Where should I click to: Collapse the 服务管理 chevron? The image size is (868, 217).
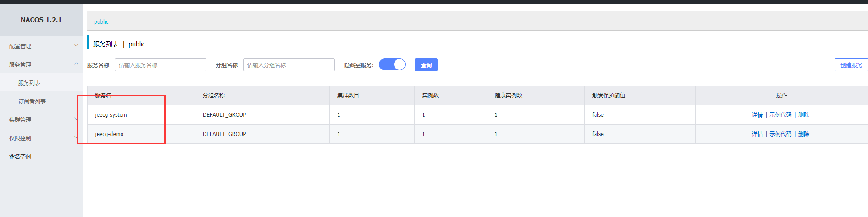[x=76, y=63]
